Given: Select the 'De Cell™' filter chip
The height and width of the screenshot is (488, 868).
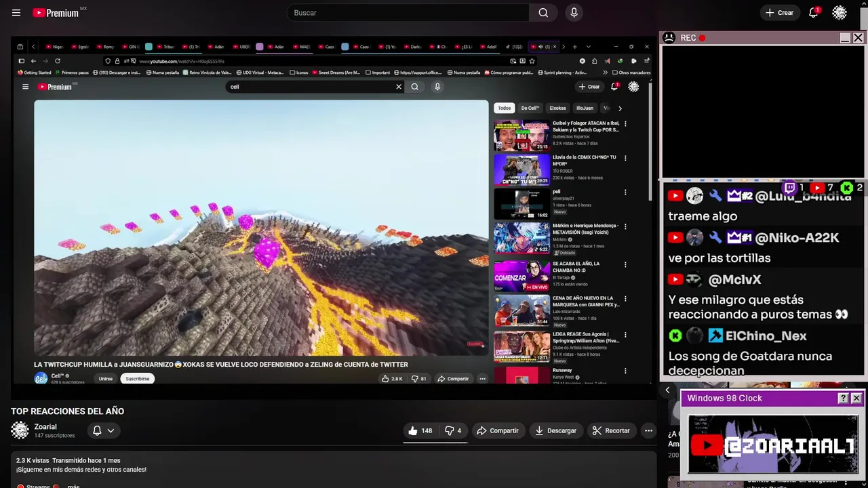Looking at the screenshot, I should click(530, 108).
